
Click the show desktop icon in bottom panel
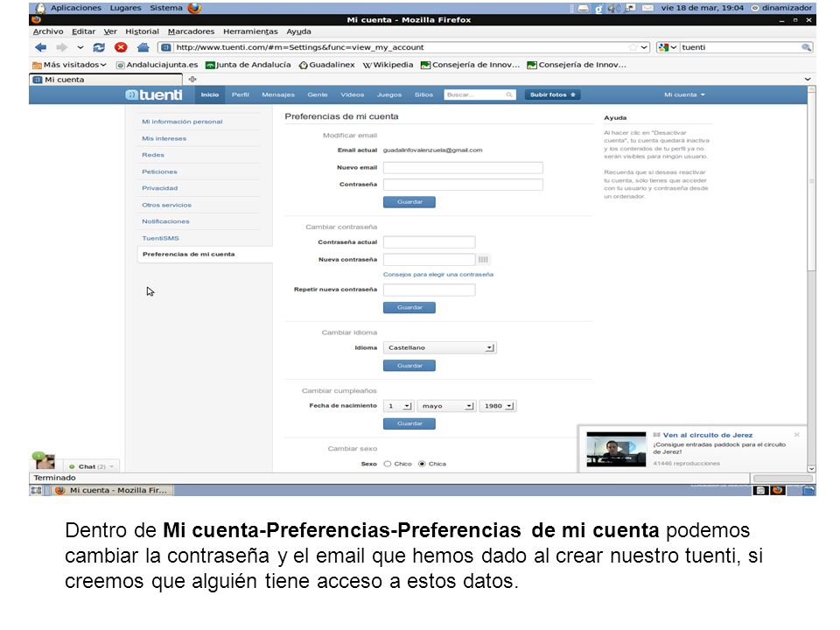[x=37, y=490]
